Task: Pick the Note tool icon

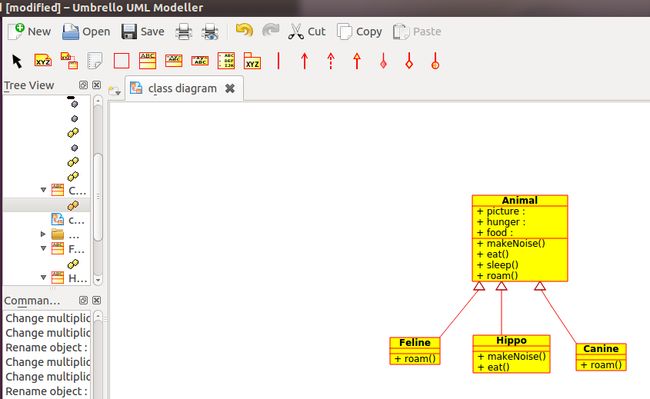Action: coord(95,61)
